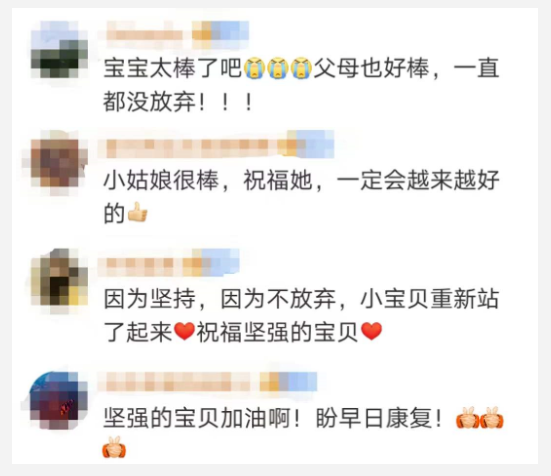Select the comment text 宝宝太棒了吧
This screenshot has width=551, height=476.
173,68
